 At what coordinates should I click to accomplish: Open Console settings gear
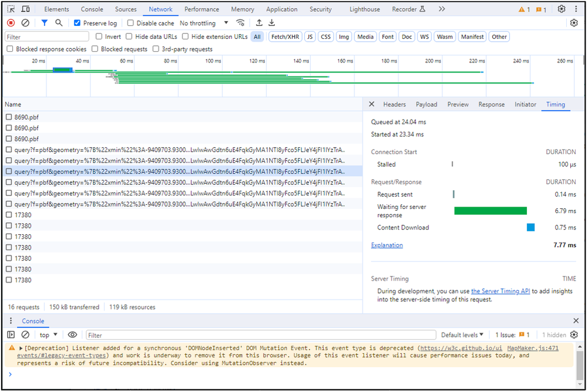574,334
